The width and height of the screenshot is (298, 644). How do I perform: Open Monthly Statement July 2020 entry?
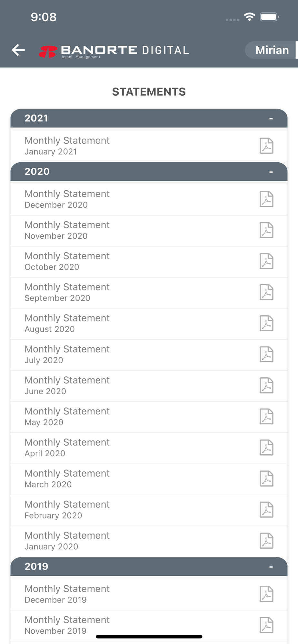[x=129, y=355]
